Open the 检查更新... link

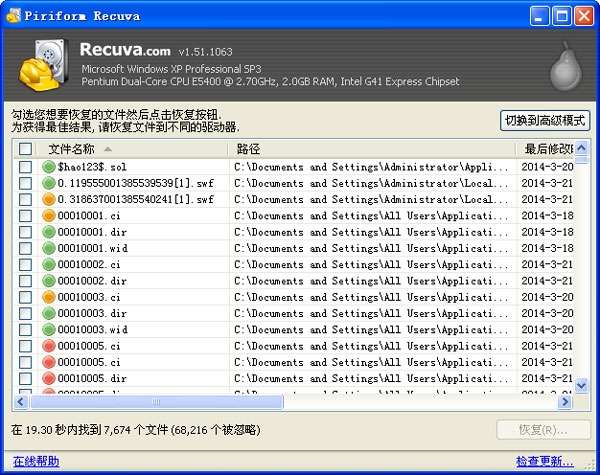pyautogui.click(x=545, y=461)
